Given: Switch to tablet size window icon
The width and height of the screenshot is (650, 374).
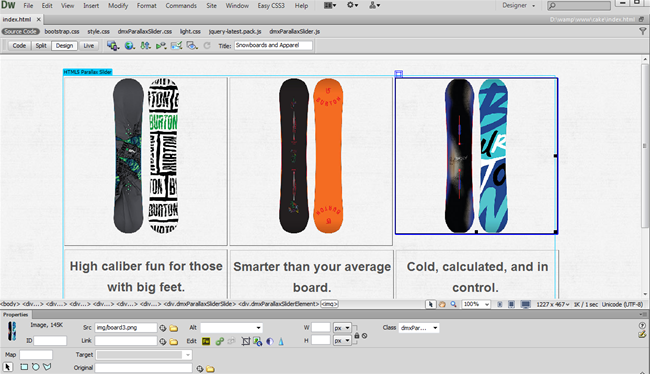Looking at the screenshot, I should 512,304.
